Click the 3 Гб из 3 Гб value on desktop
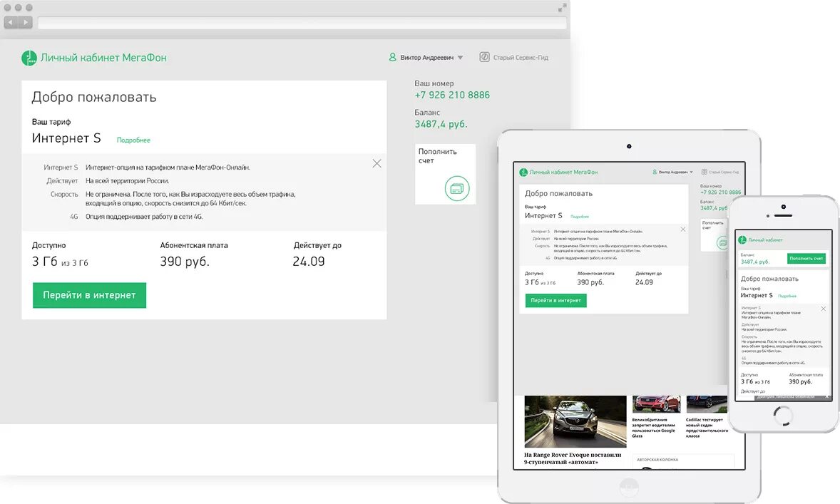Image resolution: width=840 pixels, height=504 pixels. click(x=60, y=262)
